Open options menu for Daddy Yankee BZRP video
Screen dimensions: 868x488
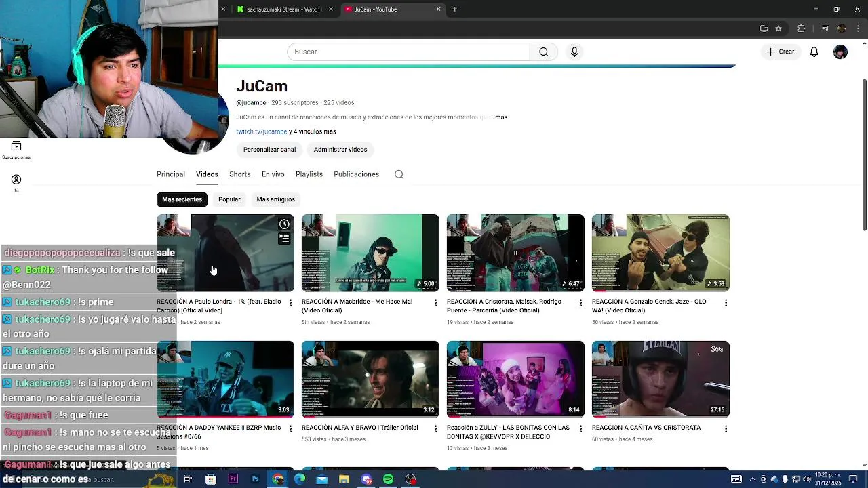[290, 429]
